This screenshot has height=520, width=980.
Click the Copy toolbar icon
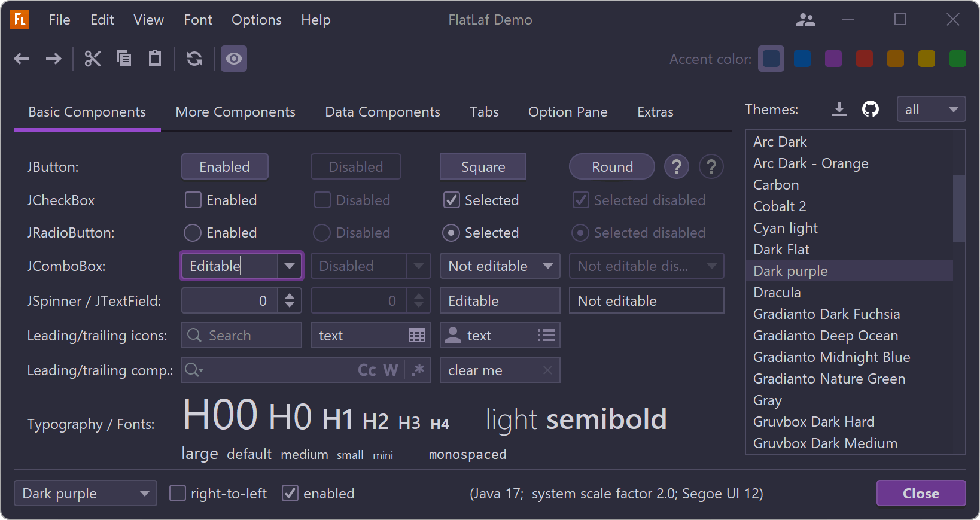(x=124, y=59)
